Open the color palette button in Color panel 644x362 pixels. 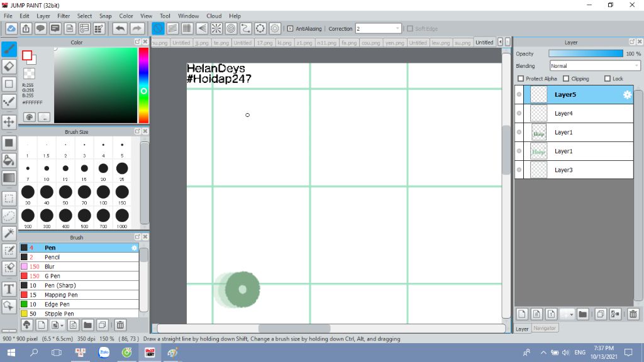(29, 117)
